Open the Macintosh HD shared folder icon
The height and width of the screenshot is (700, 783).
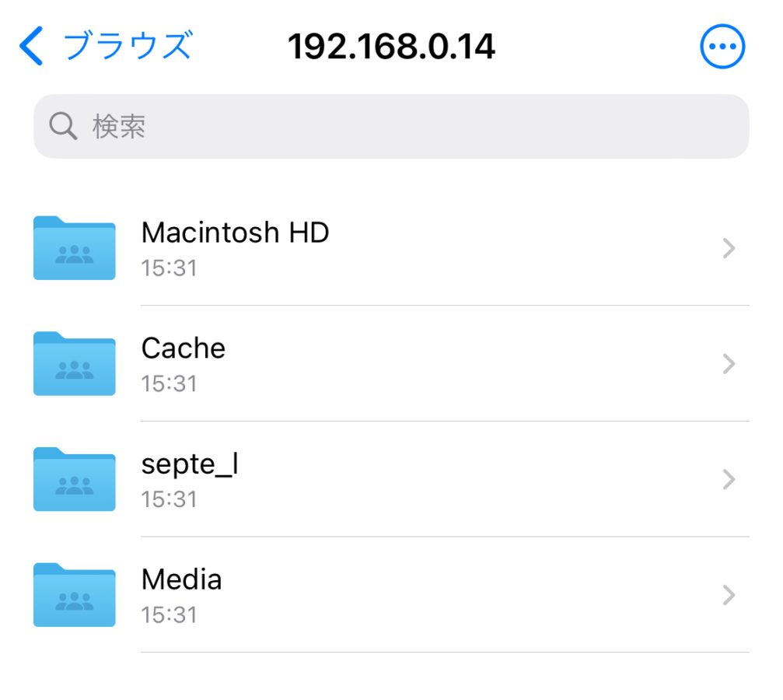(x=75, y=248)
